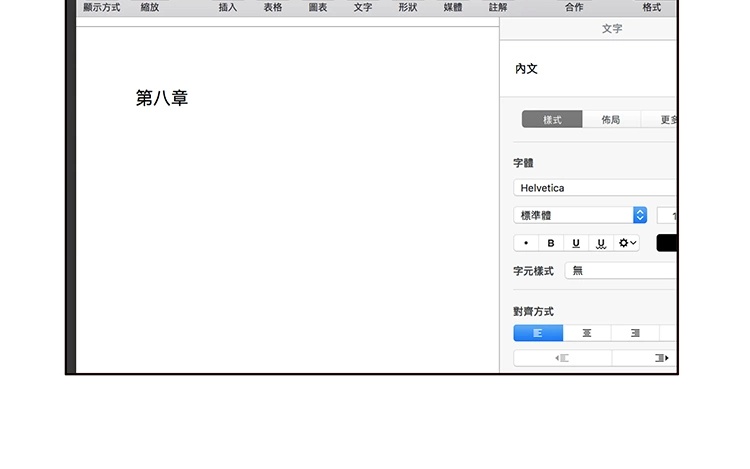Viewport: 750px width, 469px height.
Task: Center align the text
Action: click(587, 333)
